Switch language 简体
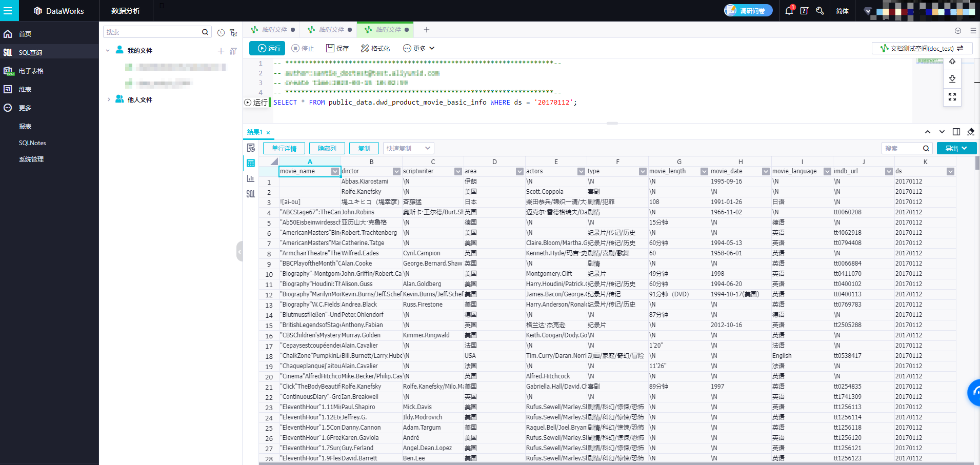980x465 pixels. [842, 11]
